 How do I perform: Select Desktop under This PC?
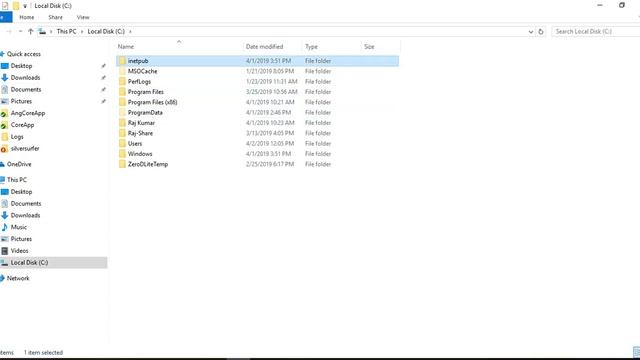click(21, 191)
